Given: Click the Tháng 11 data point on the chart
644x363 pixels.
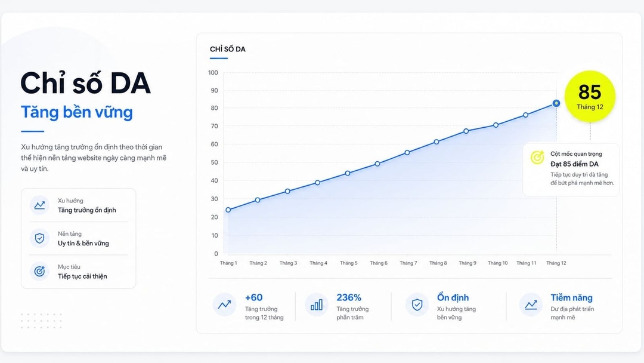Looking at the screenshot, I should coord(526,115).
